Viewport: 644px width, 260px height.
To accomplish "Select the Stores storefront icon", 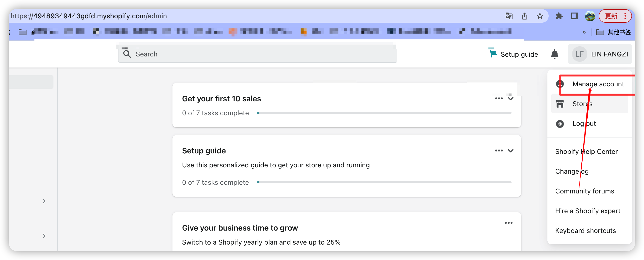I will point(560,104).
